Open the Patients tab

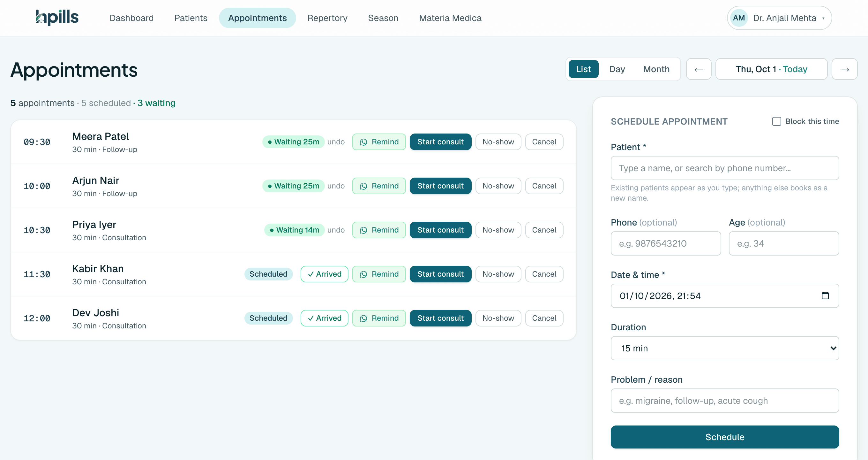click(191, 18)
